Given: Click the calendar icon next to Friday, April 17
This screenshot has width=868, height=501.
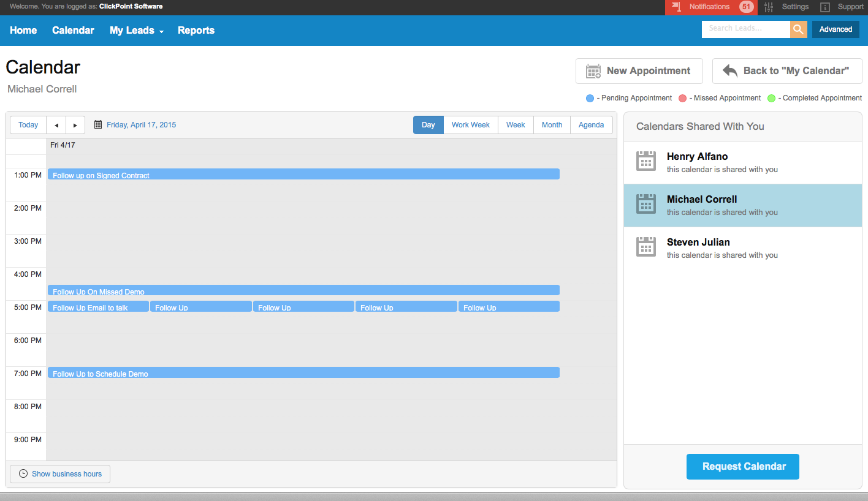Looking at the screenshot, I should pyautogui.click(x=97, y=124).
